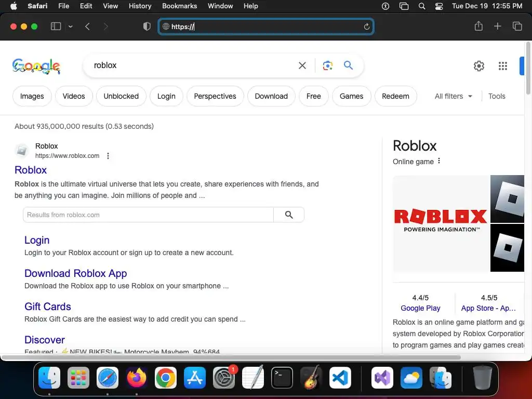Viewport: 532px width, 399px height.
Task: Launch Visual Studio Code from Dock
Action: click(340, 377)
